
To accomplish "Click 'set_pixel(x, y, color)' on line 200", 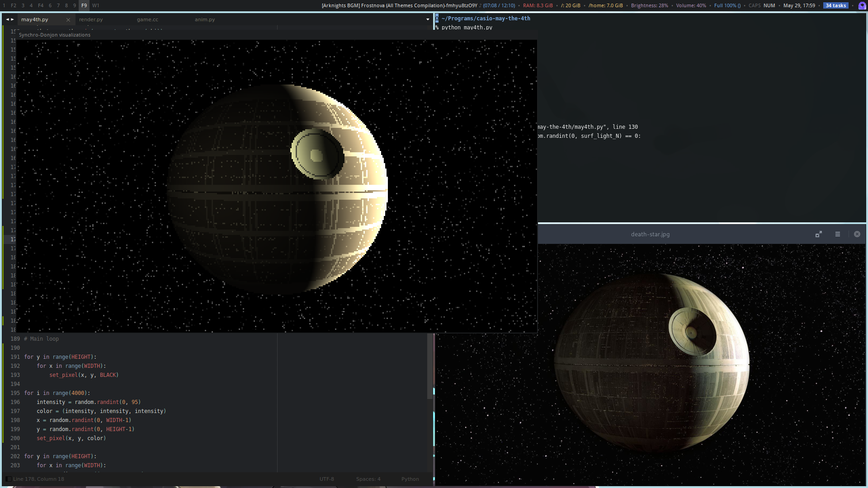I will [71, 438].
